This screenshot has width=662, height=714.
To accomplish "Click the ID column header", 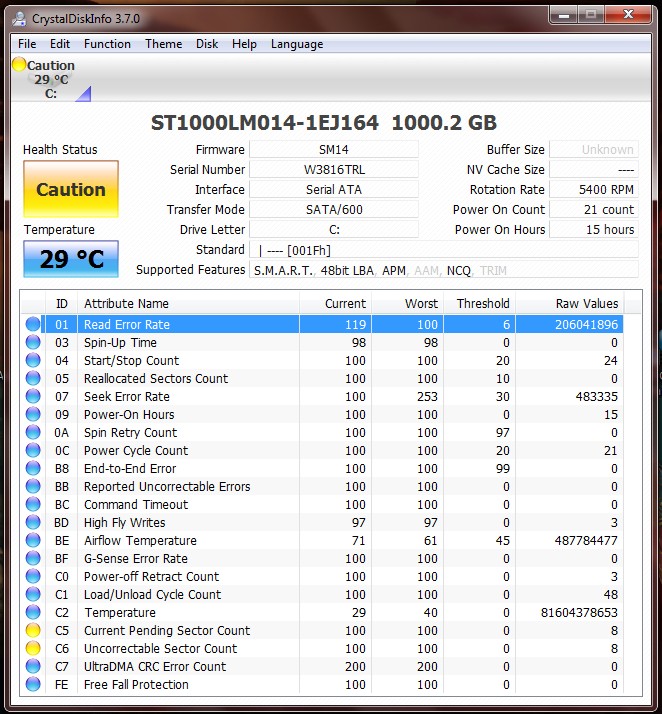I will (61, 303).
